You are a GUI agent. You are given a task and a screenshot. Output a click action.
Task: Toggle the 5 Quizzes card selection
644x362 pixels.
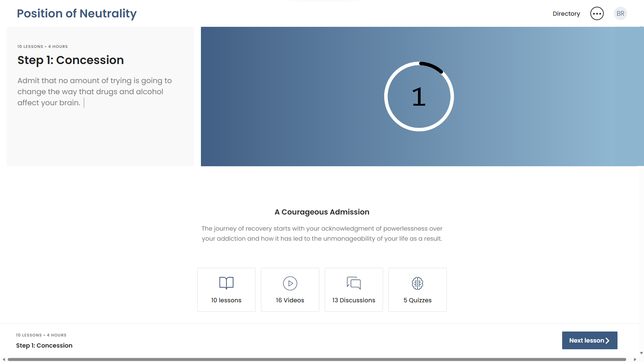[417, 289]
